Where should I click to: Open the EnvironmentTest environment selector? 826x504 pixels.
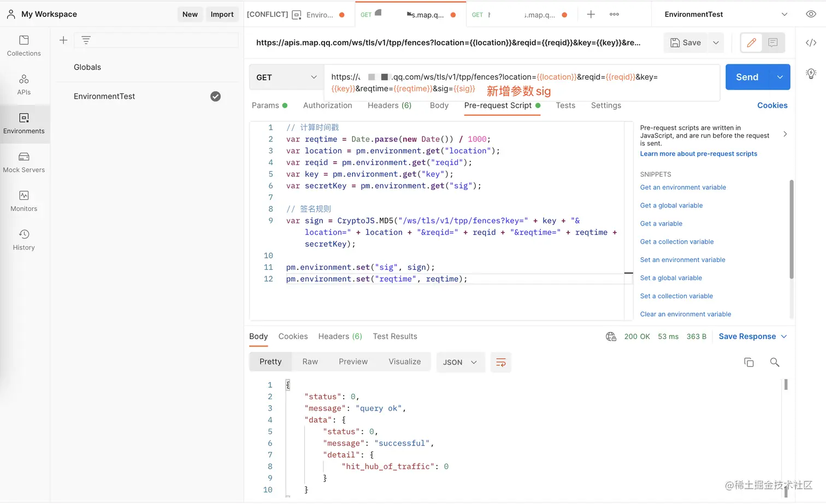coord(725,14)
